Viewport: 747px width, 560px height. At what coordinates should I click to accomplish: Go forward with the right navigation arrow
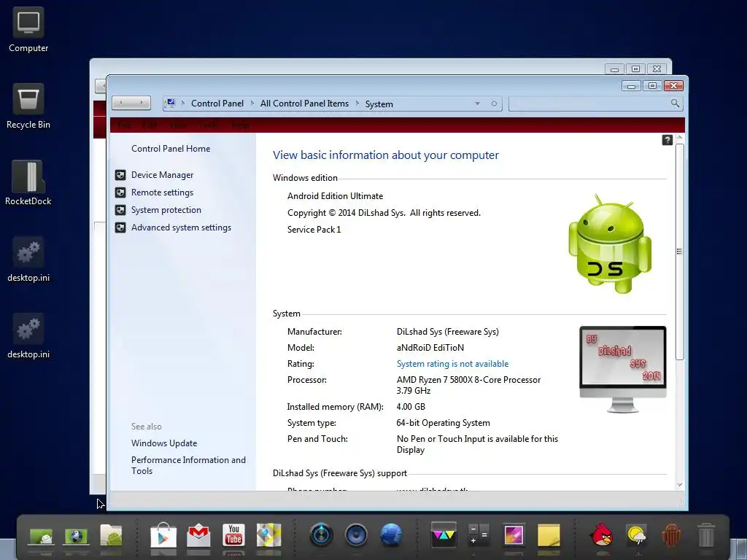[142, 103]
